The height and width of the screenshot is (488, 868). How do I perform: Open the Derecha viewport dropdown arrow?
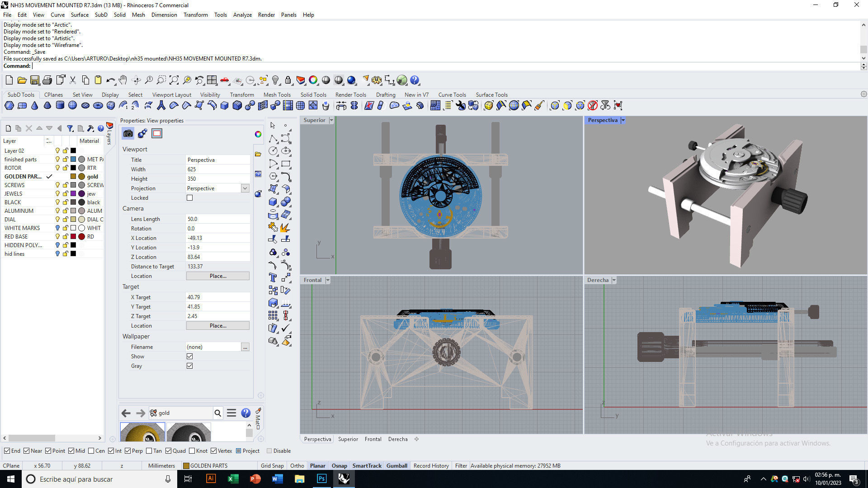[x=614, y=280]
